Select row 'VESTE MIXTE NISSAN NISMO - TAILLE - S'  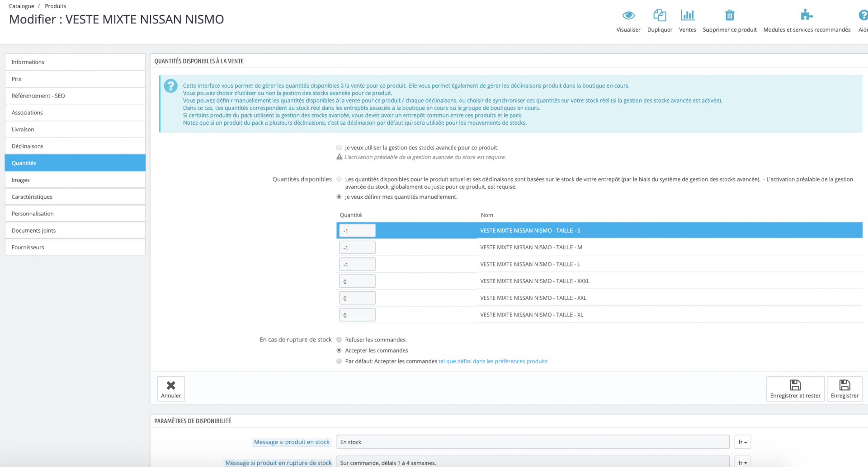pyautogui.click(x=599, y=230)
